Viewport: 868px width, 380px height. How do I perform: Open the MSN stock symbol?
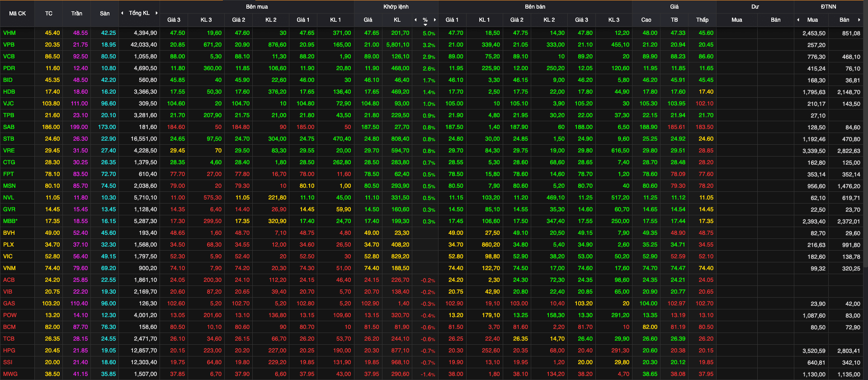[x=9, y=186]
